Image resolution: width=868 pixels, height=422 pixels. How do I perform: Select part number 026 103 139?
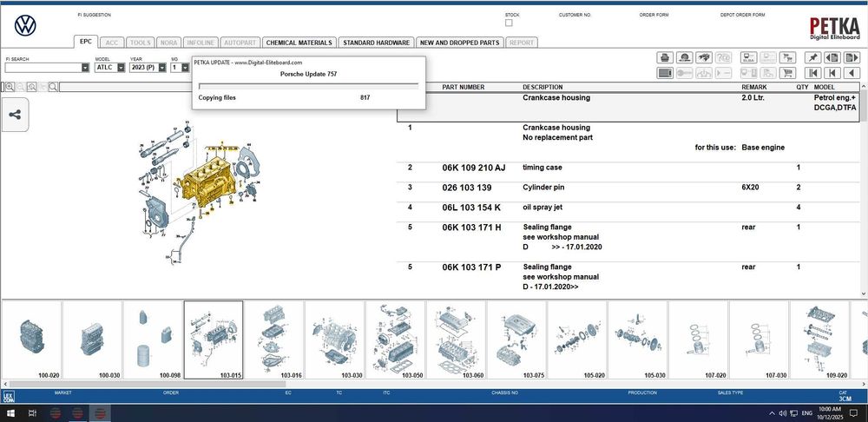pos(467,188)
